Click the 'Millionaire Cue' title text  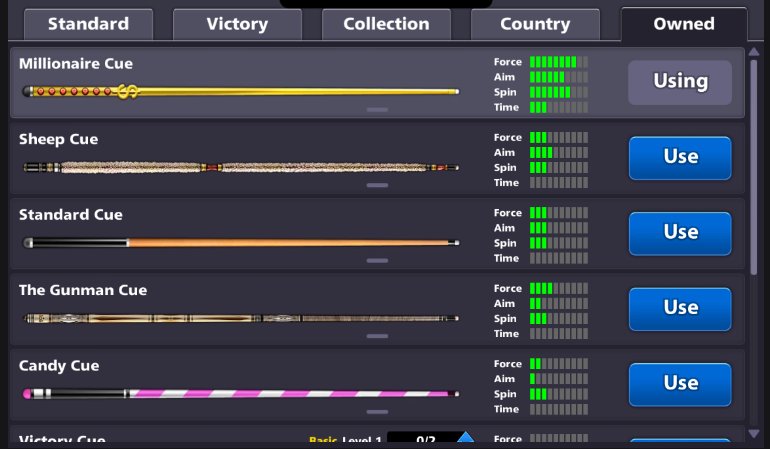[76, 64]
